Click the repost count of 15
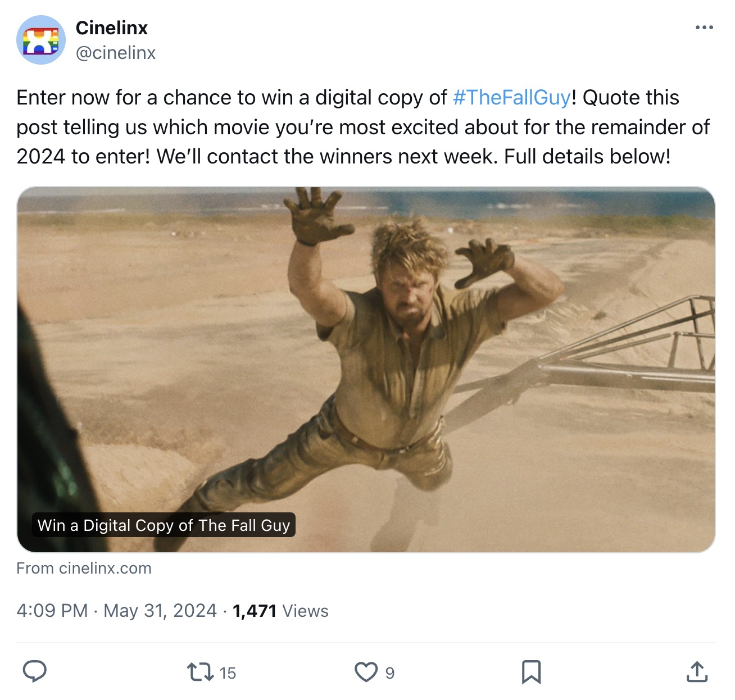735x700 pixels. point(228,673)
